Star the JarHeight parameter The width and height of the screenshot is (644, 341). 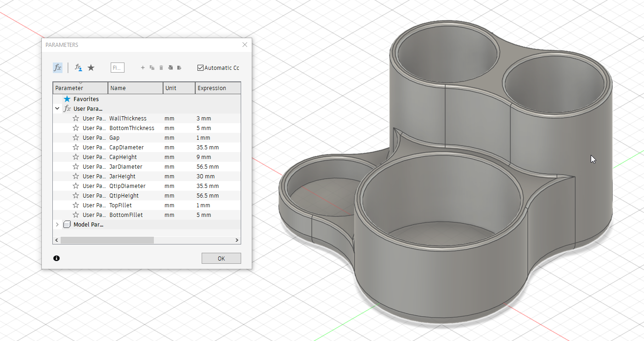pos(76,176)
